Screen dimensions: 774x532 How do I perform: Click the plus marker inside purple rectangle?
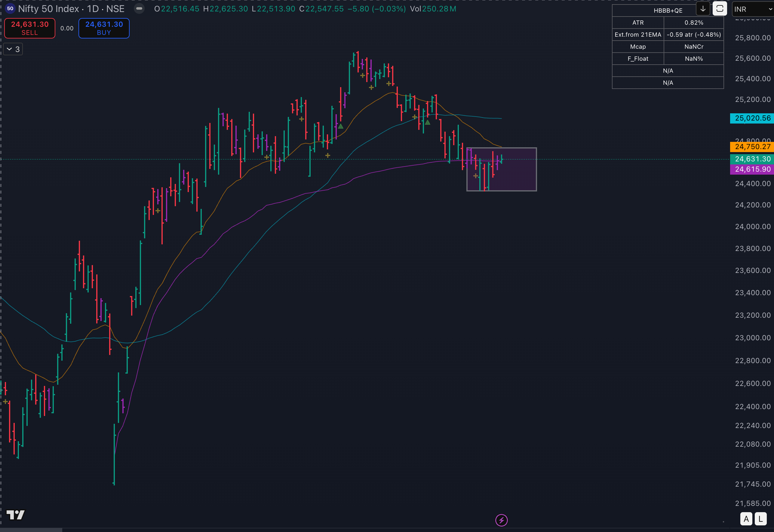[476, 176]
